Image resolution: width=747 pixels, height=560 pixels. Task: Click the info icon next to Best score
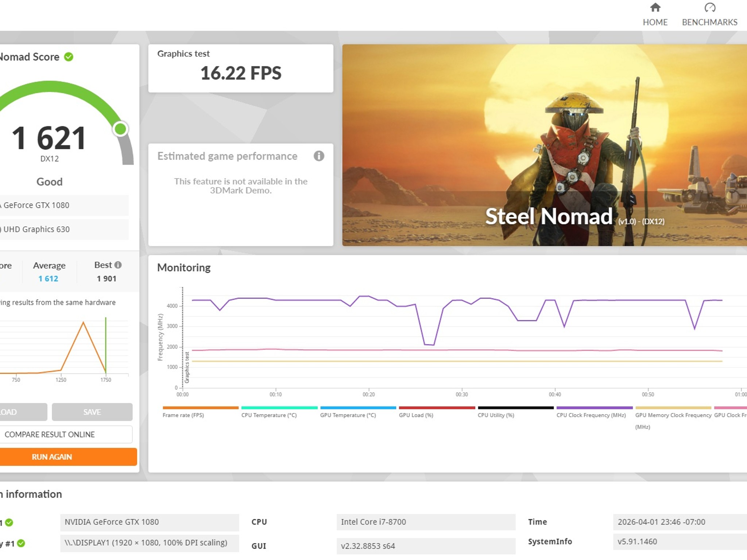click(x=118, y=265)
